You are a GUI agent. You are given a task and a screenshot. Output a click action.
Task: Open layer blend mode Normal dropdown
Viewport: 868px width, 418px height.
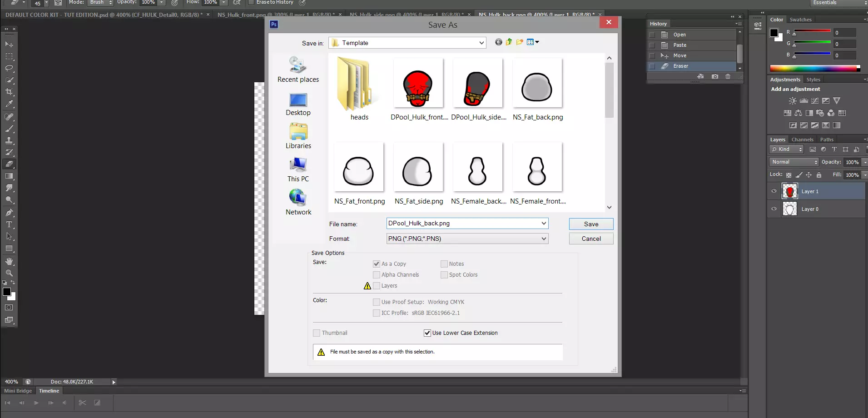point(794,162)
